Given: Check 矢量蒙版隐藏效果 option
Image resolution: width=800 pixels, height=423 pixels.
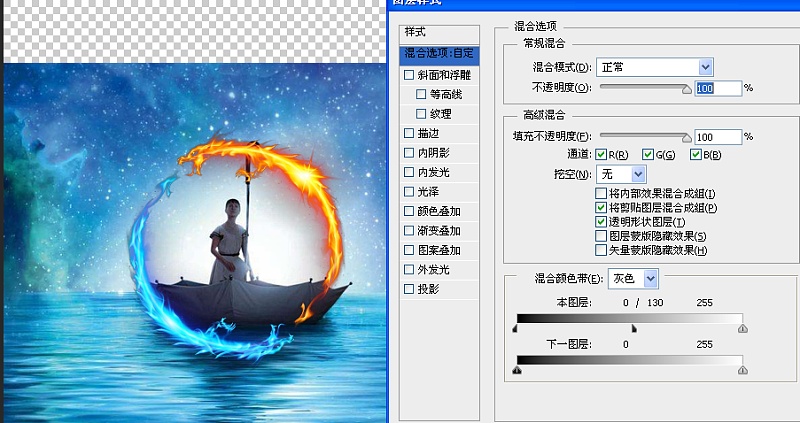Looking at the screenshot, I should click(601, 250).
